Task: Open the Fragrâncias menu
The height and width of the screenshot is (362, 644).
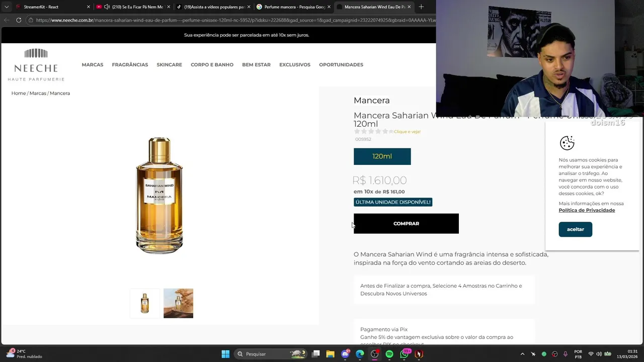Action: [130, 65]
